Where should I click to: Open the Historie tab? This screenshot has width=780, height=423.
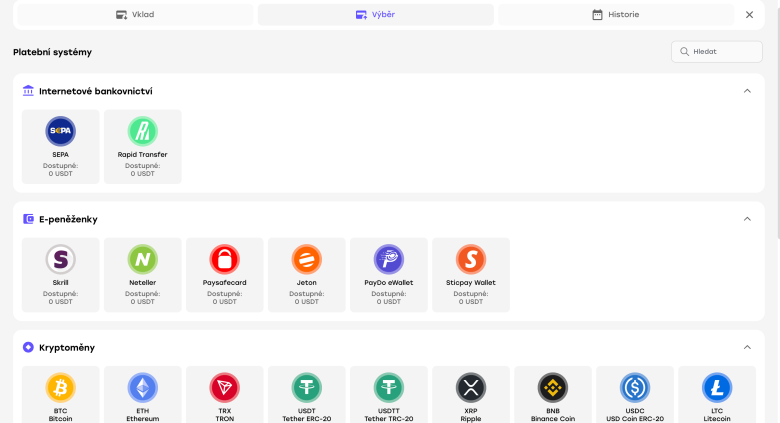tap(615, 15)
